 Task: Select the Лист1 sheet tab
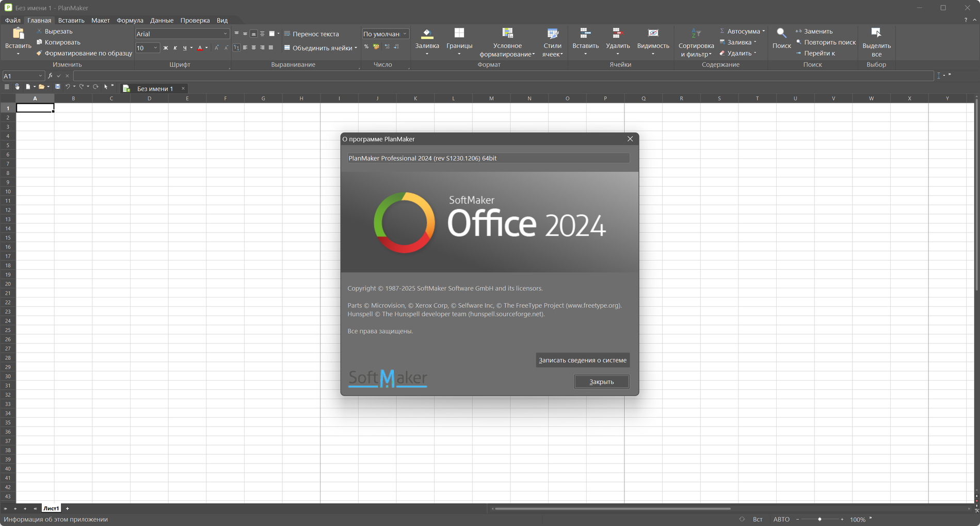(51, 508)
